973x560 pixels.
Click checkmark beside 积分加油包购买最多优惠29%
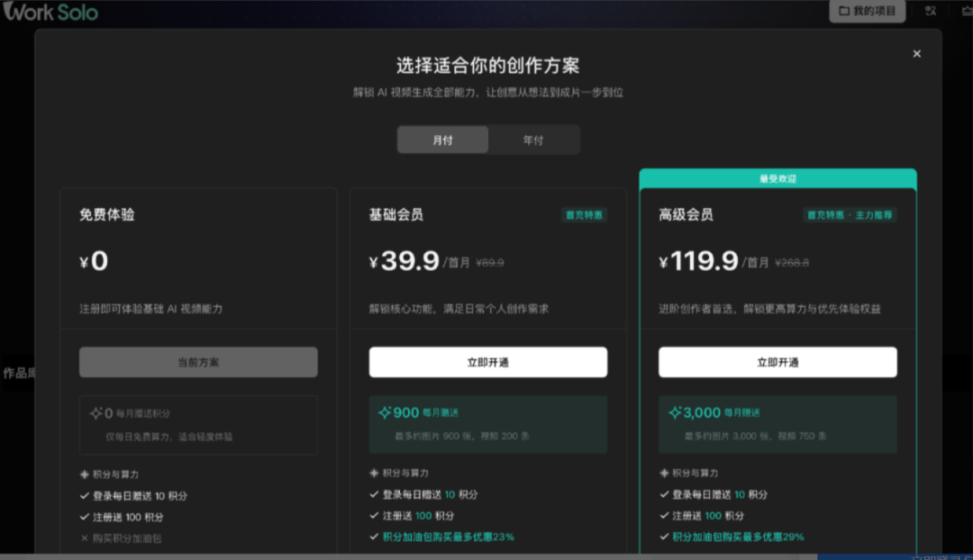pyautogui.click(x=664, y=537)
